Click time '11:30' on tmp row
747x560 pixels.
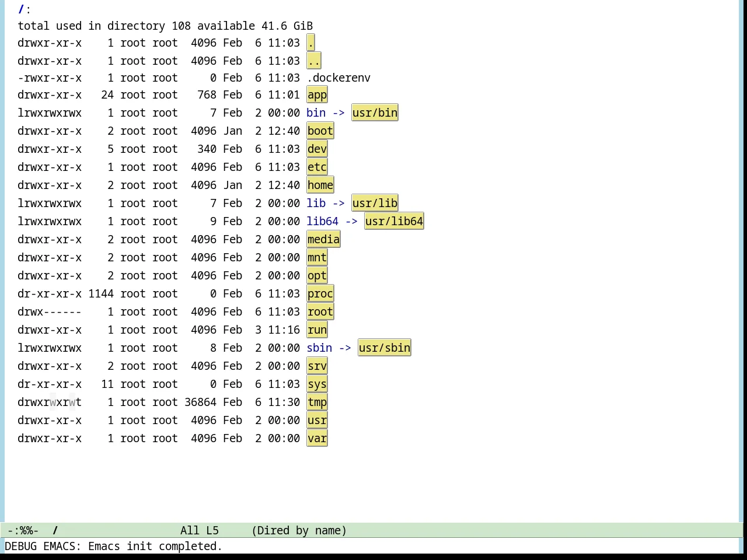(x=284, y=402)
